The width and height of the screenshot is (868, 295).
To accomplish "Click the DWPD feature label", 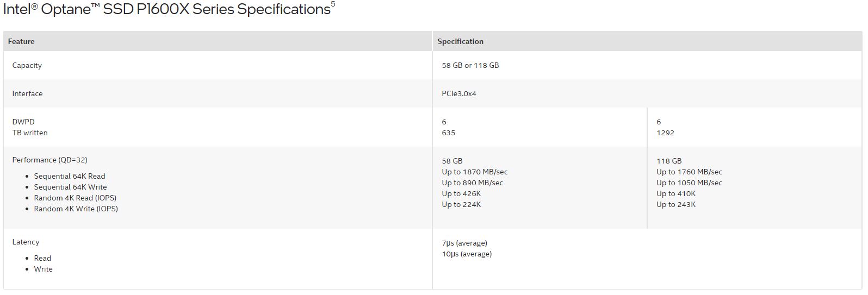I will coord(23,122).
